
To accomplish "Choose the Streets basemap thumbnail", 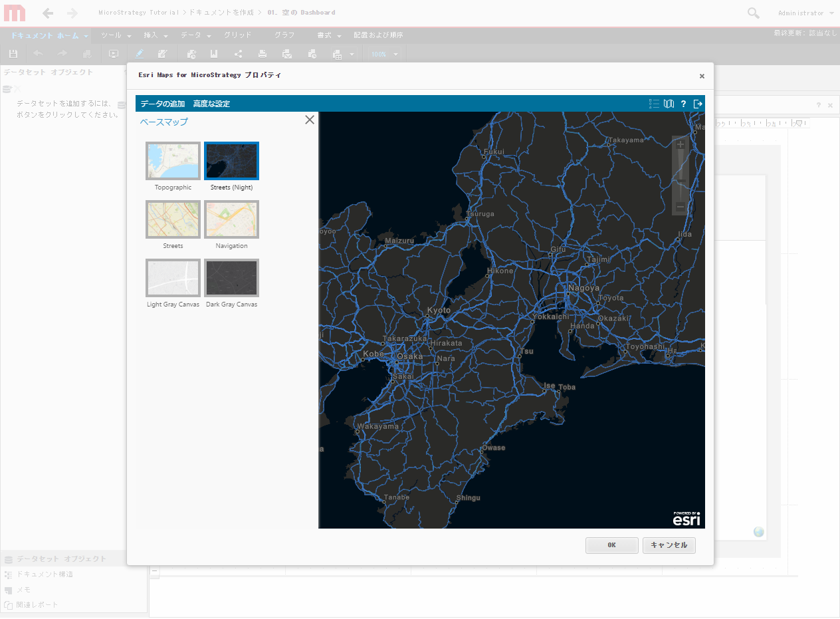I will pyautogui.click(x=173, y=219).
